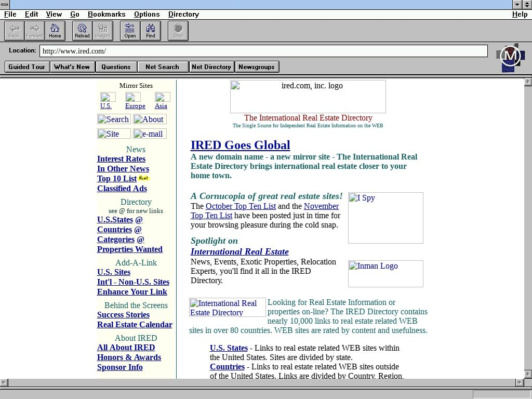Click the Mosaic globe logo
This screenshot has width=532, height=399.
click(510, 57)
